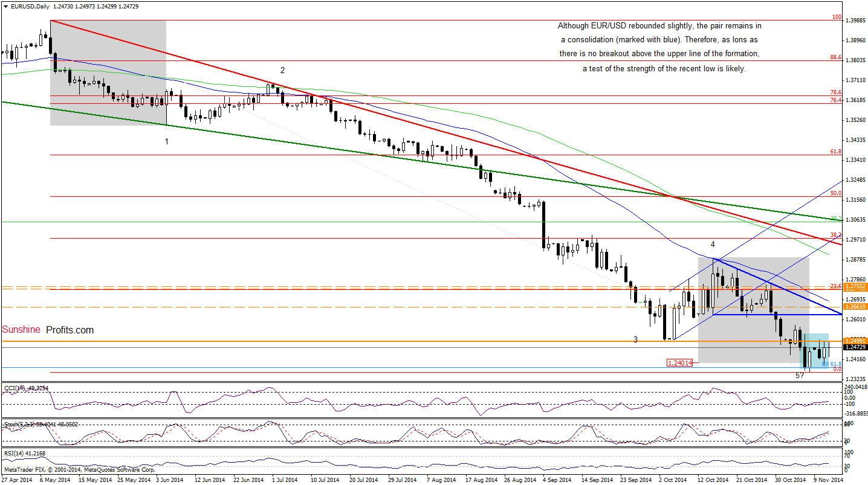
Task: Click the orange 1.26610 price tag
Action: click(x=855, y=307)
